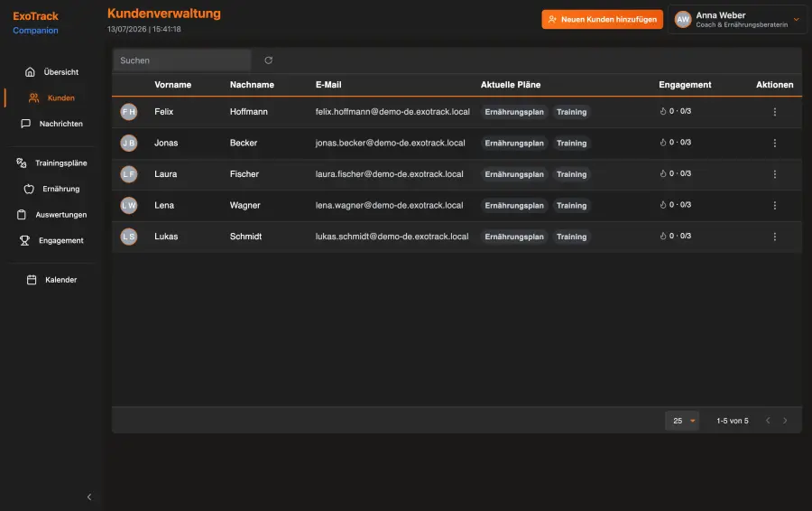Collapse the sidebar with the chevron
This screenshot has width=812, height=511.
tap(89, 497)
